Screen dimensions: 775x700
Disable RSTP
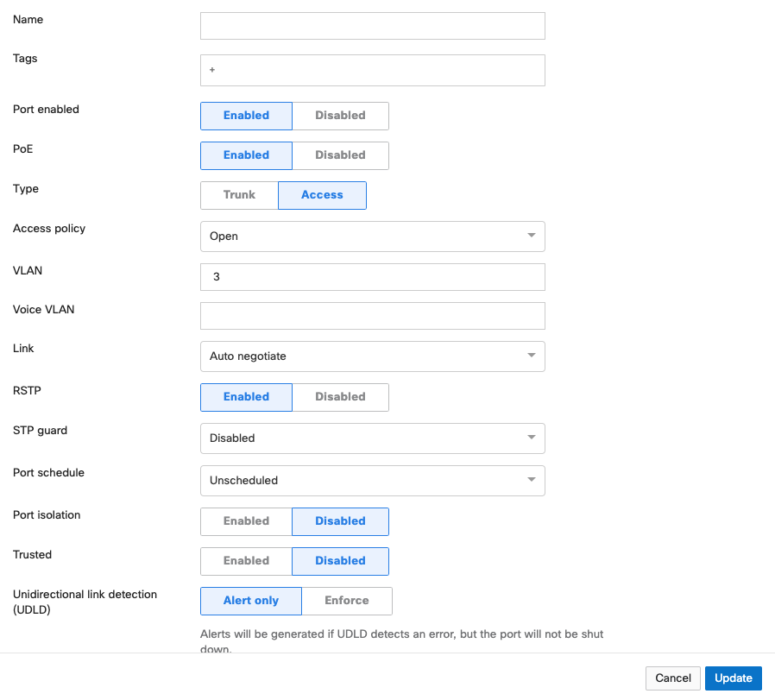point(340,397)
